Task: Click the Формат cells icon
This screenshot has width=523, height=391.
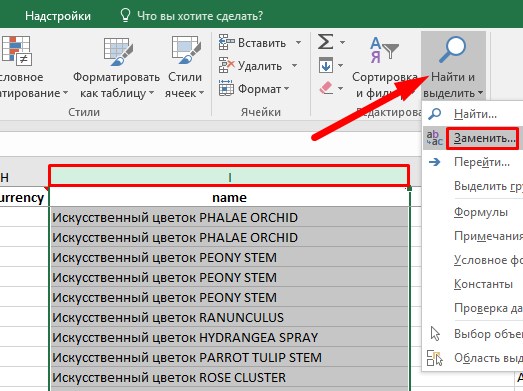Action: pos(226,88)
